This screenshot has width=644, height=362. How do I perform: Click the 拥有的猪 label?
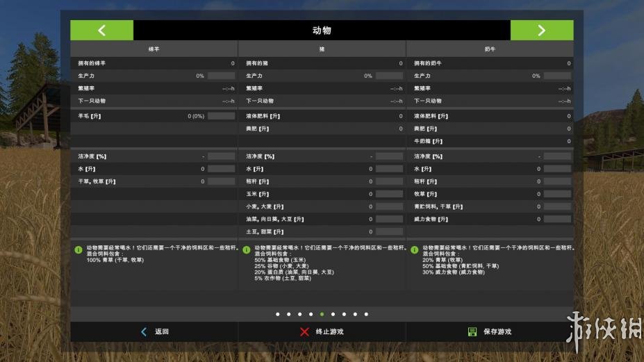pyautogui.click(x=257, y=63)
